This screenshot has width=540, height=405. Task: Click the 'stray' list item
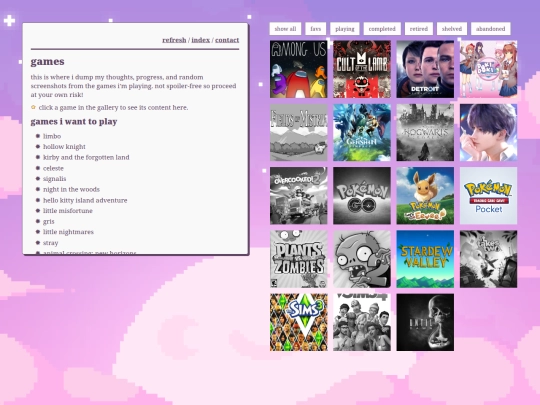(x=51, y=243)
